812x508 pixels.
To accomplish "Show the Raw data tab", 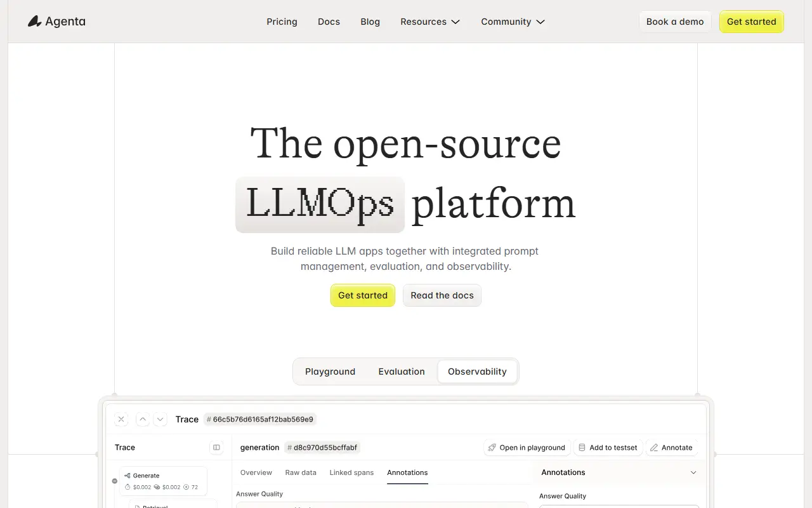I will (x=301, y=472).
